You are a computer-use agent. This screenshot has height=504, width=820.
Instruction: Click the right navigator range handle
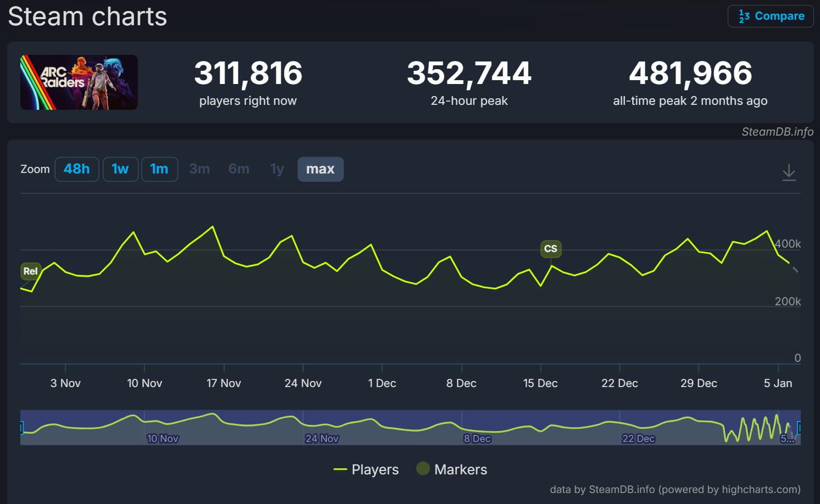799,427
